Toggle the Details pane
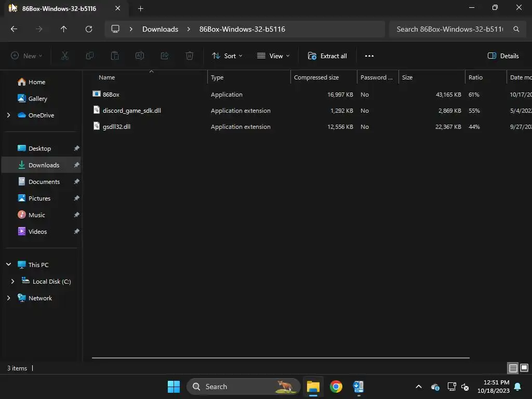532x399 pixels. 503,56
